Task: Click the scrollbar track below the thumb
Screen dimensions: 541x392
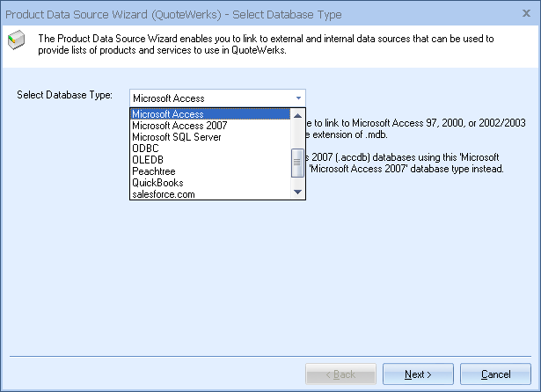Action: pos(297,182)
